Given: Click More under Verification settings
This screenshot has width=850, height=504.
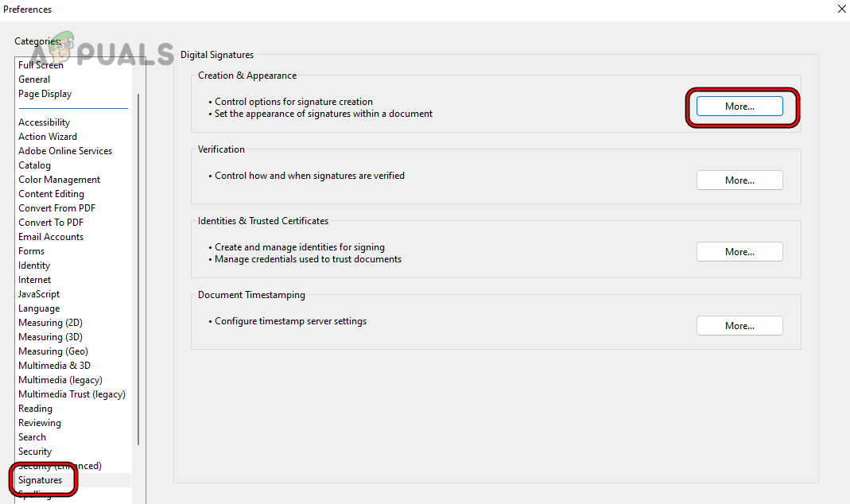Looking at the screenshot, I should pos(739,180).
